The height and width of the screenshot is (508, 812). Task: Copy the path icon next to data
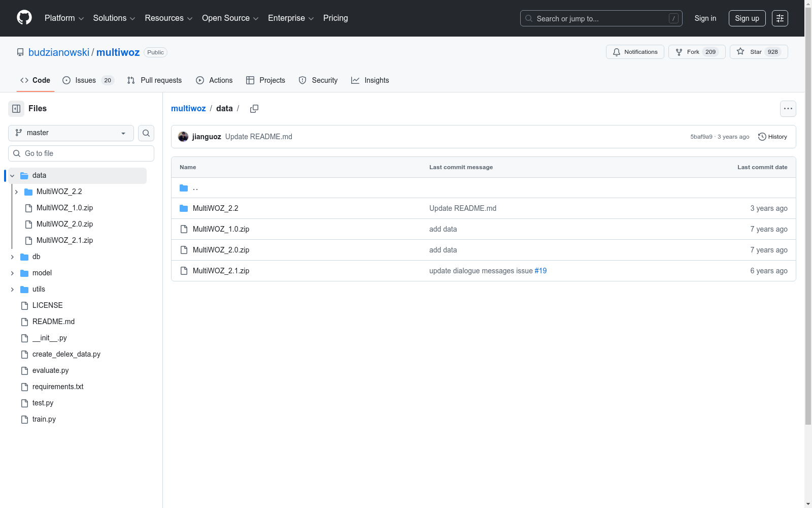tap(254, 109)
